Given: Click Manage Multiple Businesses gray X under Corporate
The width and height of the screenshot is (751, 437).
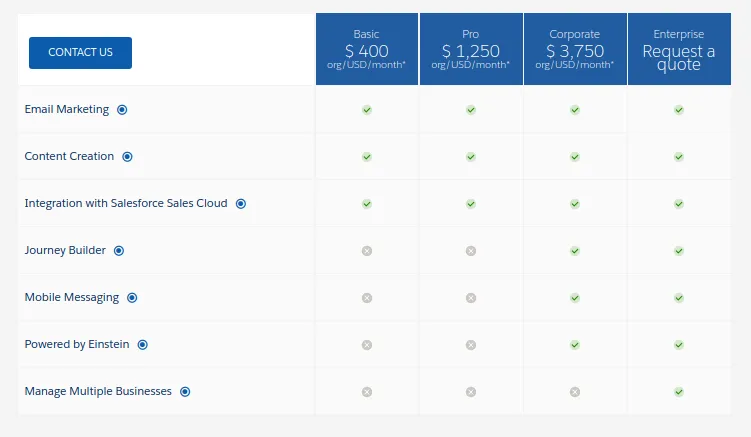Looking at the screenshot, I should (x=575, y=391).
